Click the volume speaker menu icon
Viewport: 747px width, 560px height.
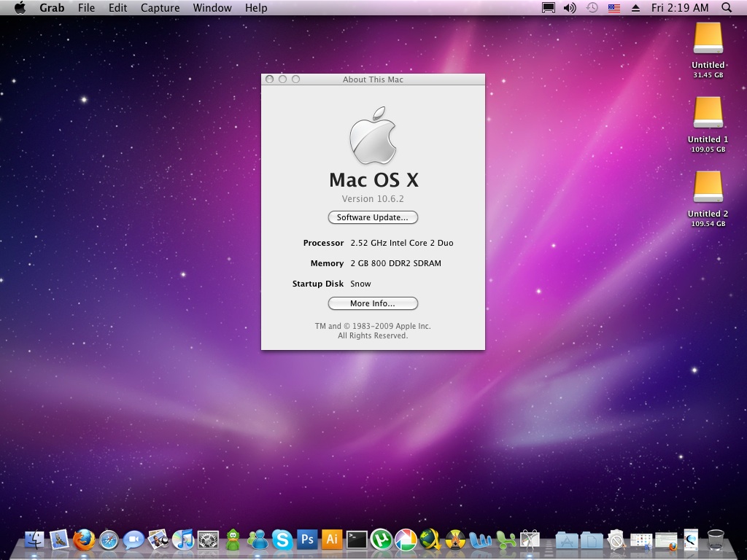pos(570,7)
